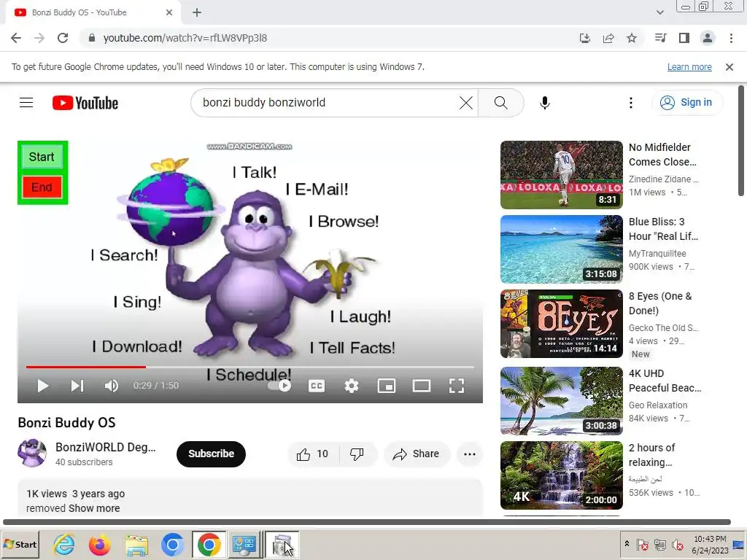This screenshot has height=560, width=747.
Task: Open a new browser tab
Action: (x=197, y=12)
